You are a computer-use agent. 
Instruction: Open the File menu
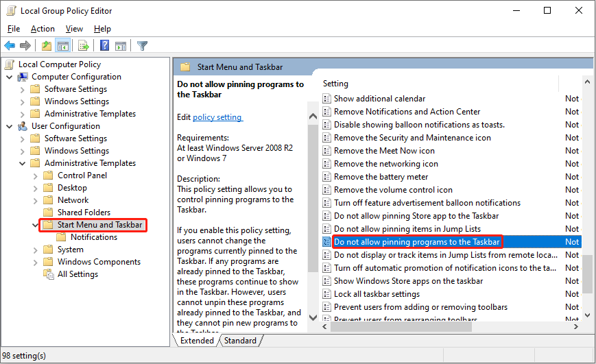(x=14, y=29)
